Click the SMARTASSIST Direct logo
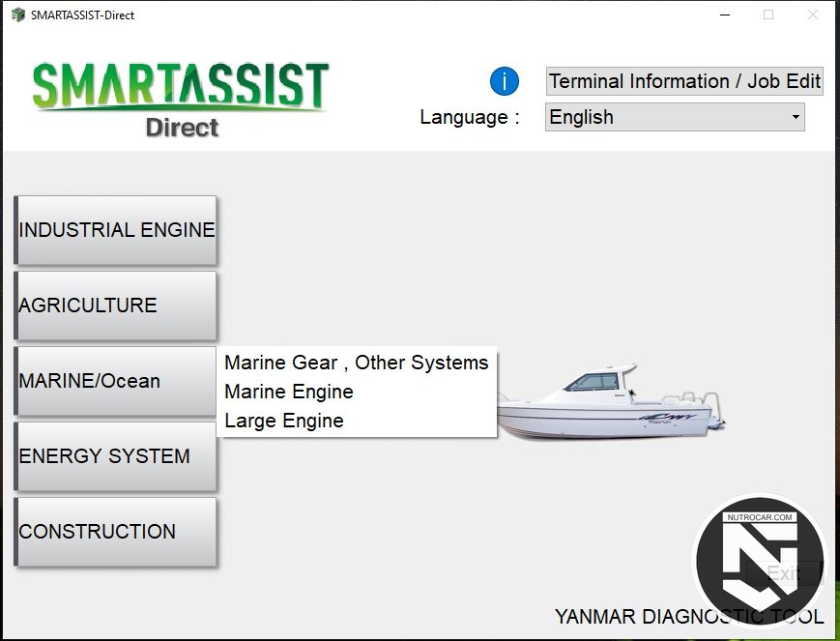Image resolution: width=840 pixels, height=641 pixels. click(x=181, y=99)
